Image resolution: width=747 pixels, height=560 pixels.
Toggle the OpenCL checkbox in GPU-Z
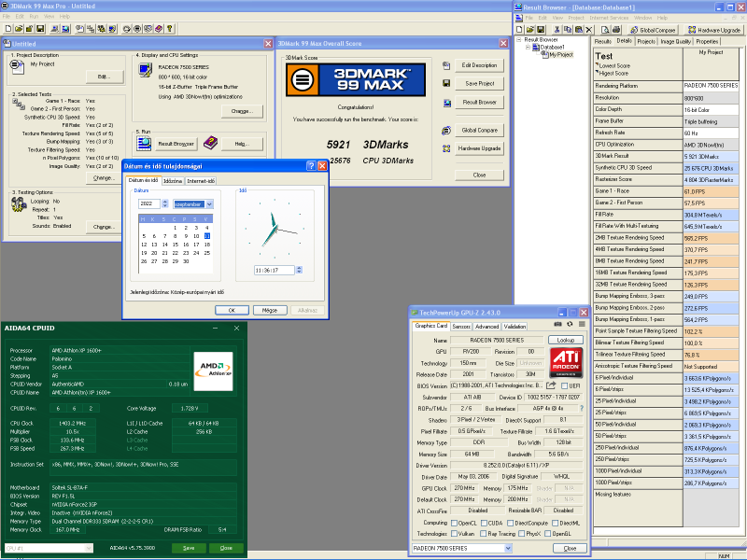click(454, 523)
